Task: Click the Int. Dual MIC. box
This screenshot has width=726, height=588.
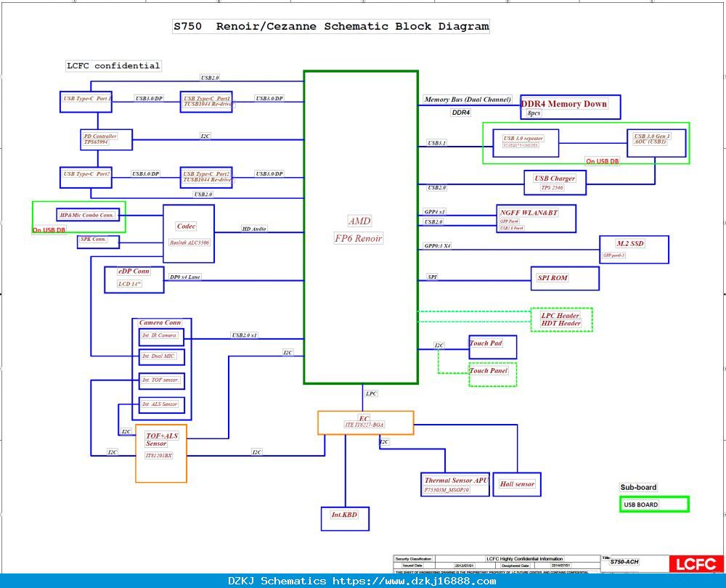Action: tap(162, 357)
